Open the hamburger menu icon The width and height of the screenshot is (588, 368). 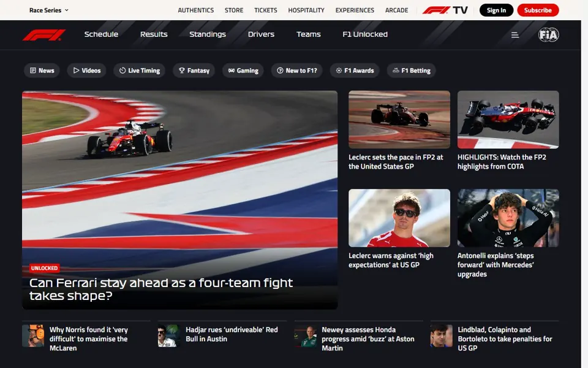pyautogui.click(x=515, y=34)
